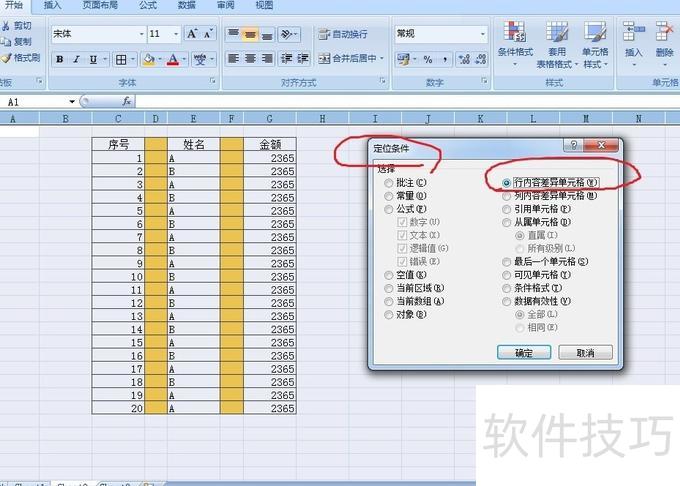Click the 姓名 header cell

pyautogui.click(x=193, y=144)
